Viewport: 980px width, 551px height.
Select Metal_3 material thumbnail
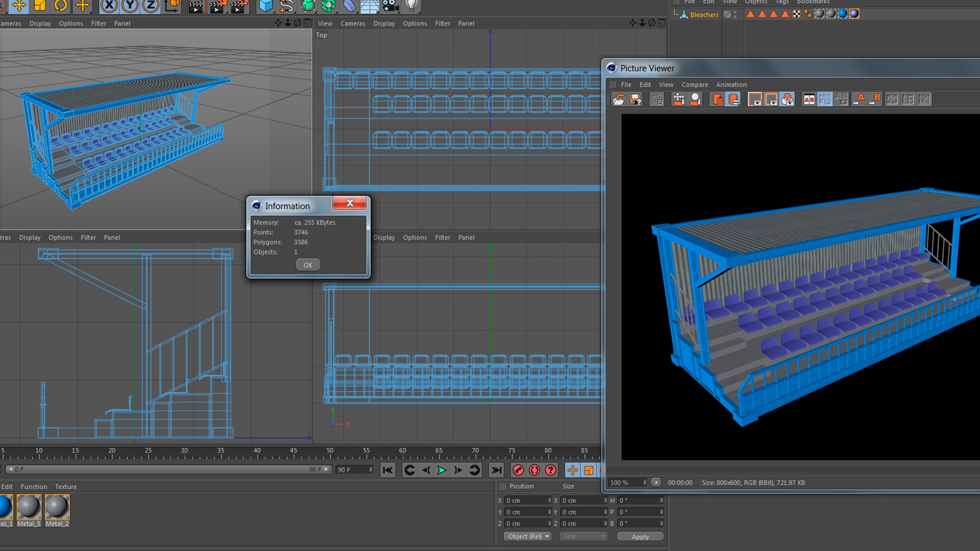tap(29, 510)
